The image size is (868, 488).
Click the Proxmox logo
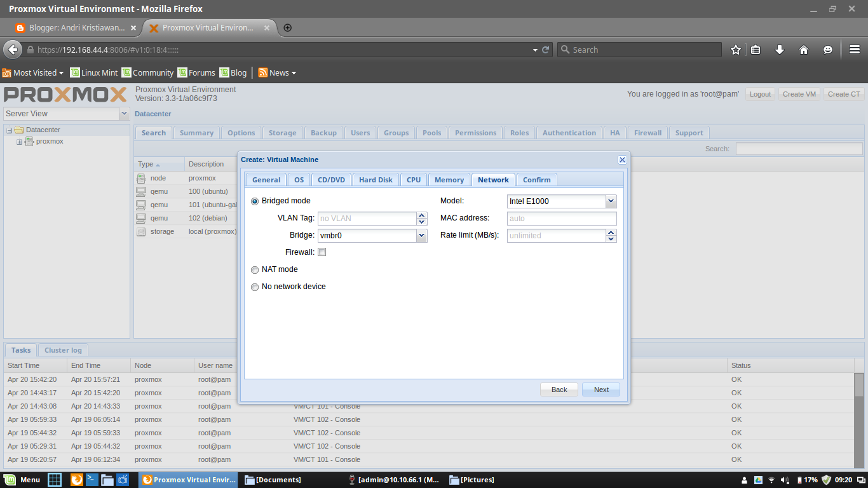(65, 95)
